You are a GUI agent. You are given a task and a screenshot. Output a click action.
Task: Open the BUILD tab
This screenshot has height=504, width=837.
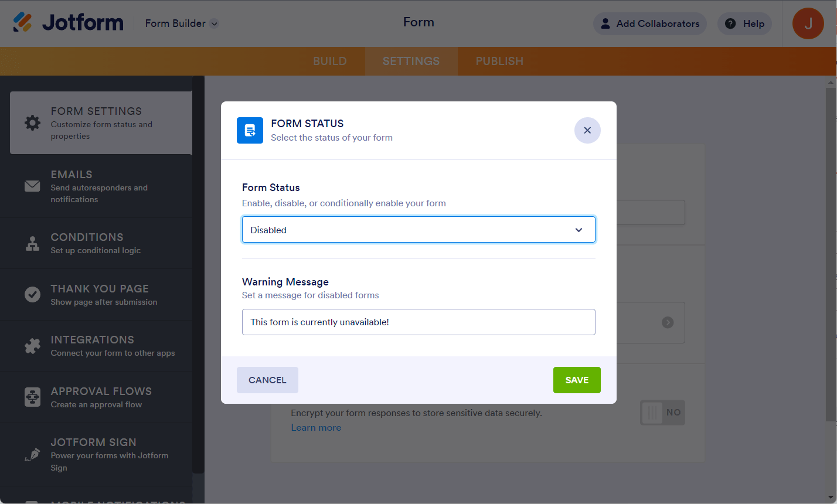330,61
